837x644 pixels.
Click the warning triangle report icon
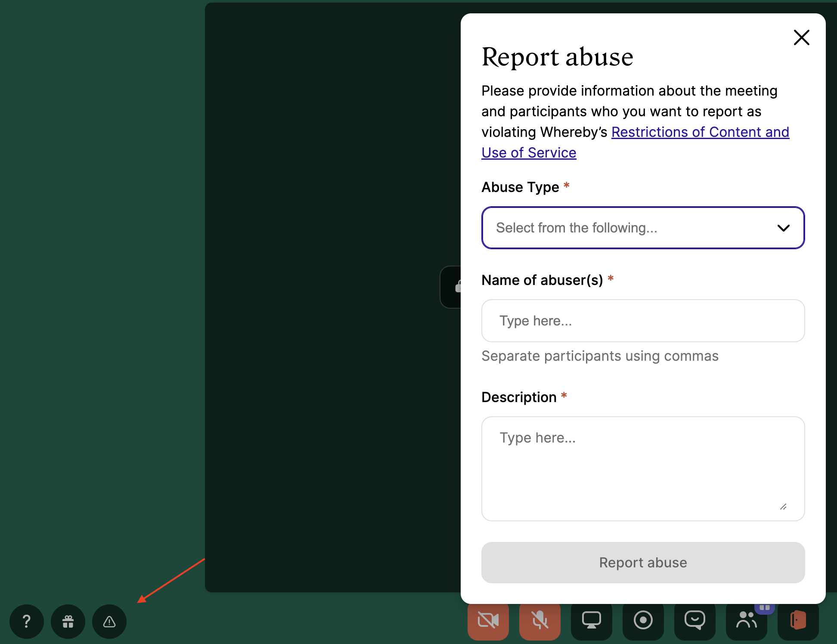click(x=109, y=621)
